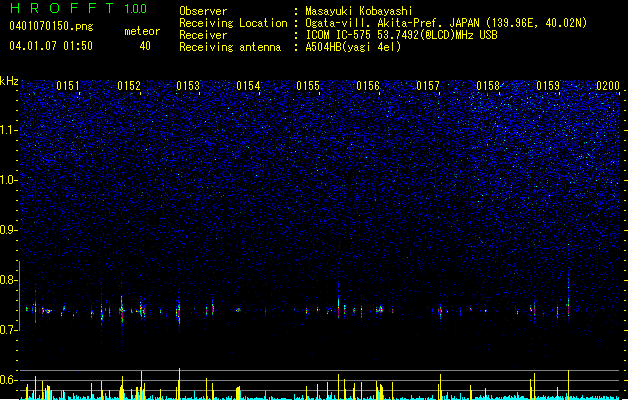This screenshot has height=400, width=629.
Task: Click the 0.9 kHz frequency axis label
Action: (x=9, y=230)
